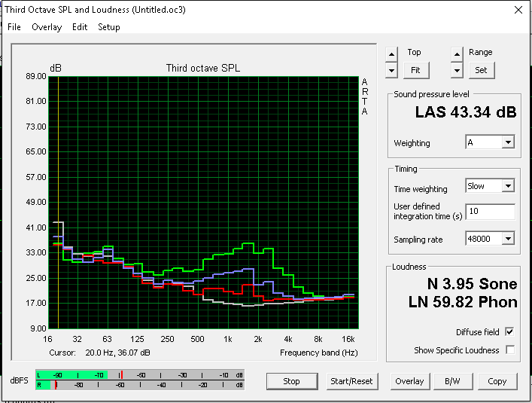
Task: Click the Top down arrow
Action: click(x=391, y=71)
